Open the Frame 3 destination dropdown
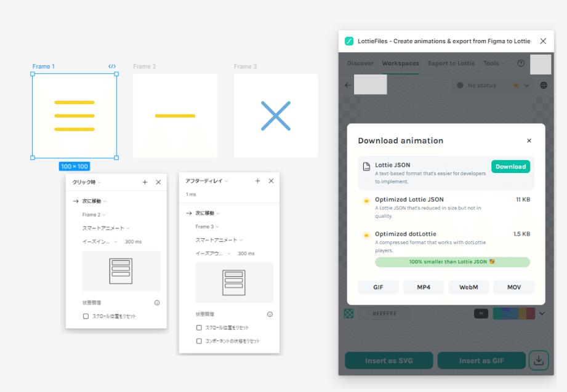The height and width of the screenshot is (392, 567). [x=207, y=226]
